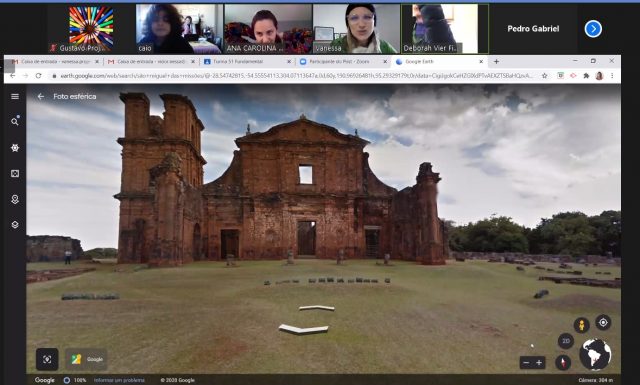Click the 'Foto esférica' title text
This screenshot has width=640, height=385.
pyautogui.click(x=75, y=96)
